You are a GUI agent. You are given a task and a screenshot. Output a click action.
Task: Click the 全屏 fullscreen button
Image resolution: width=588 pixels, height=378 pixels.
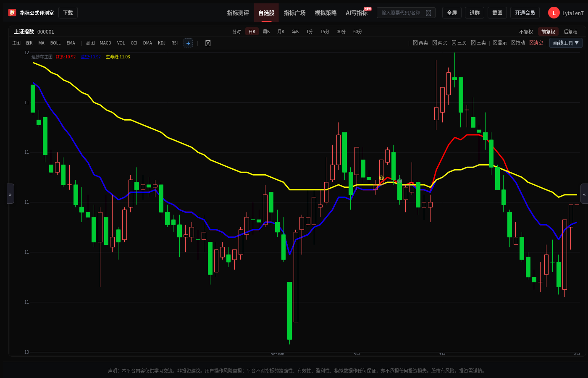[x=452, y=13]
